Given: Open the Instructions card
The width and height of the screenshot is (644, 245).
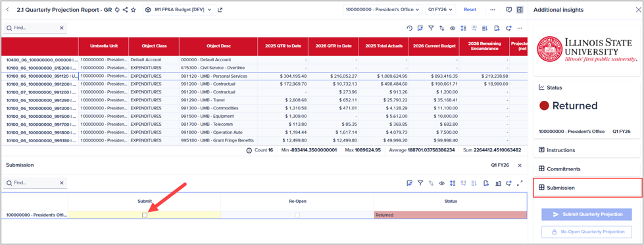Looking at the screenshot, I should coord(587,150).
